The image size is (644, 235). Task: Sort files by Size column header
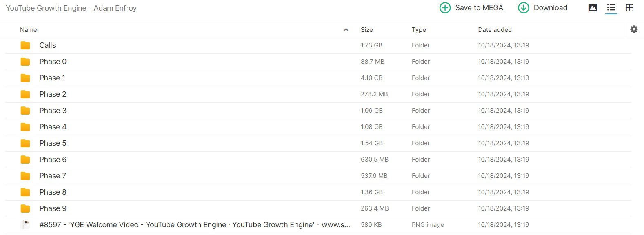click(x=366, y=29)
